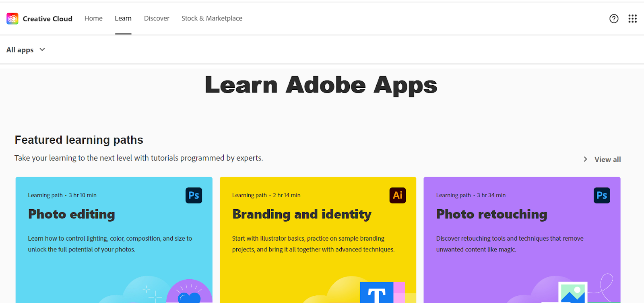Click the "Learning path · 3 hr 34 min" label
Screen dimensions: 644x303
[x=471, y=195]
